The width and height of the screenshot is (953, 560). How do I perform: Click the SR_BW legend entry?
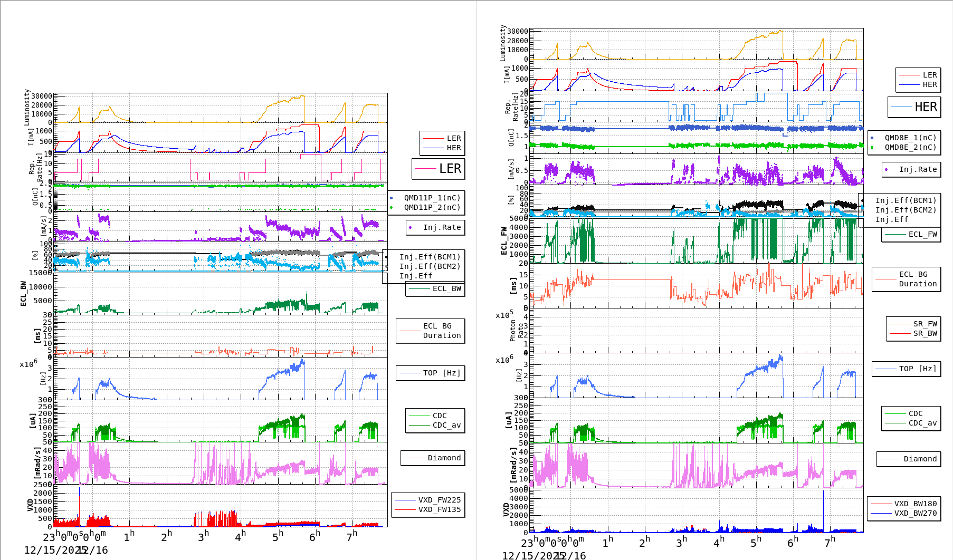tap(925, 333)
